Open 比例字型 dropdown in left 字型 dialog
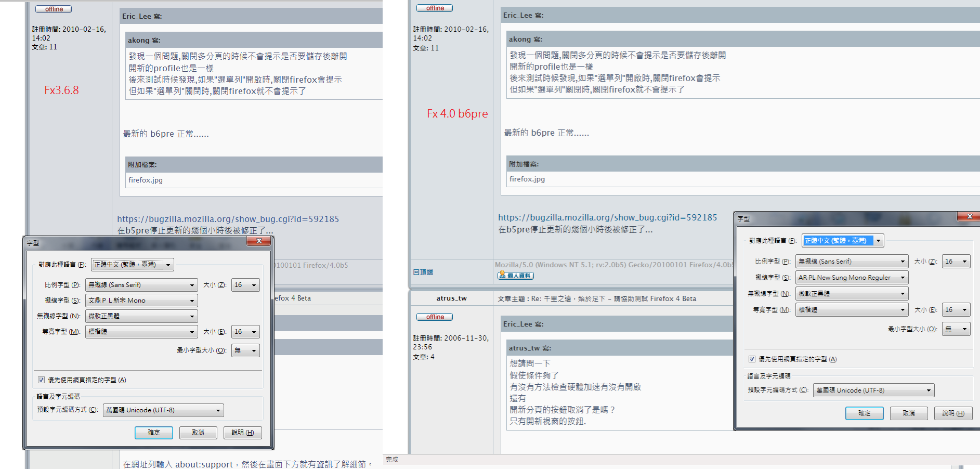The image size is (980, 469). pyautogui.click(x=141, y=285)
